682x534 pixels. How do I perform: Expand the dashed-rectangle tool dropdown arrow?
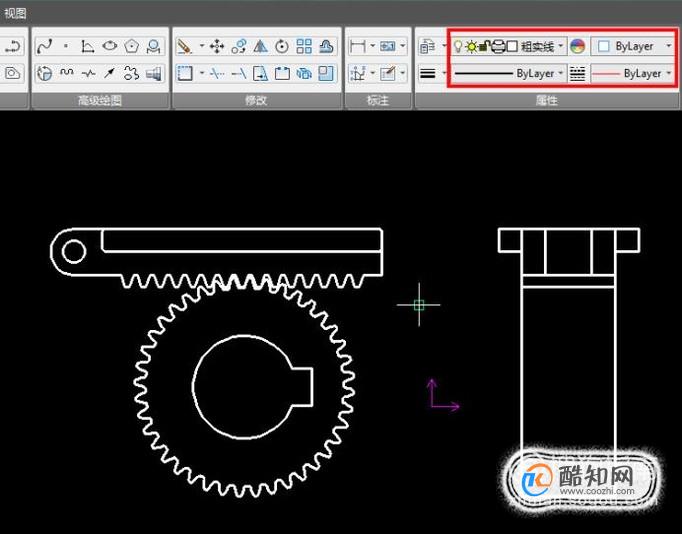(x=201, y=73)
